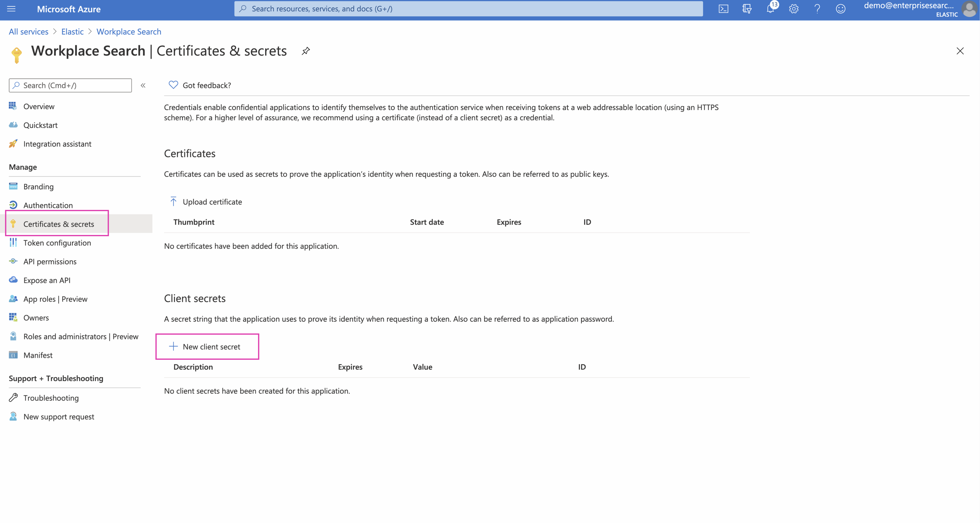Open the hamburger portal menu

(11, 9)
